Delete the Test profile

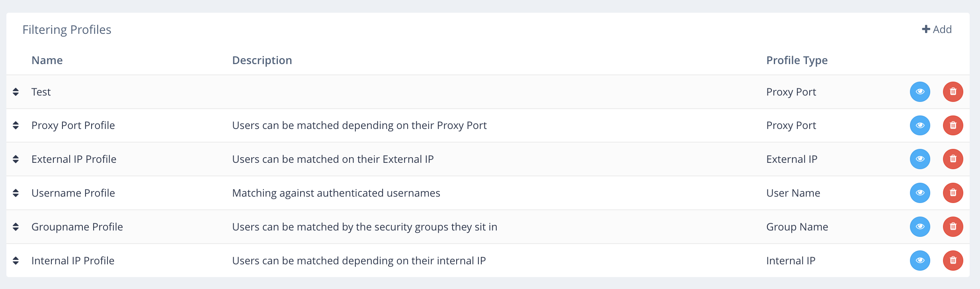pyautogui.click(x=953, y=92)
